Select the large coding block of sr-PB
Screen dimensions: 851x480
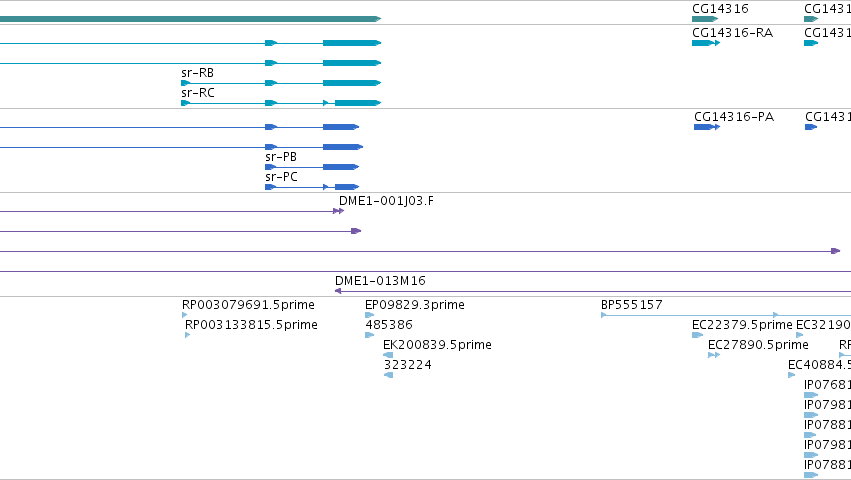341,167
